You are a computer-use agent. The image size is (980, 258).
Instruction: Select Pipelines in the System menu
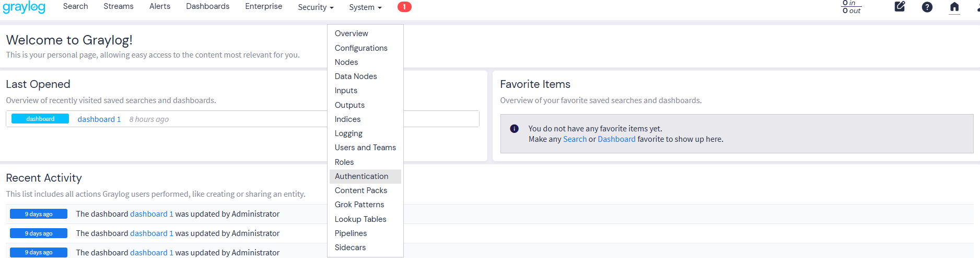(351, 233)
